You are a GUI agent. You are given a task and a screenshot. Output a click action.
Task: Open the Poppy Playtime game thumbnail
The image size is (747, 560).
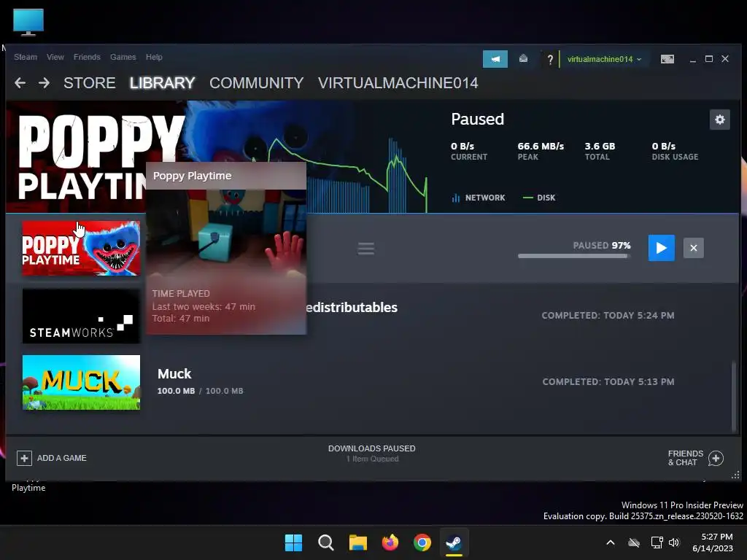point(81,248)
